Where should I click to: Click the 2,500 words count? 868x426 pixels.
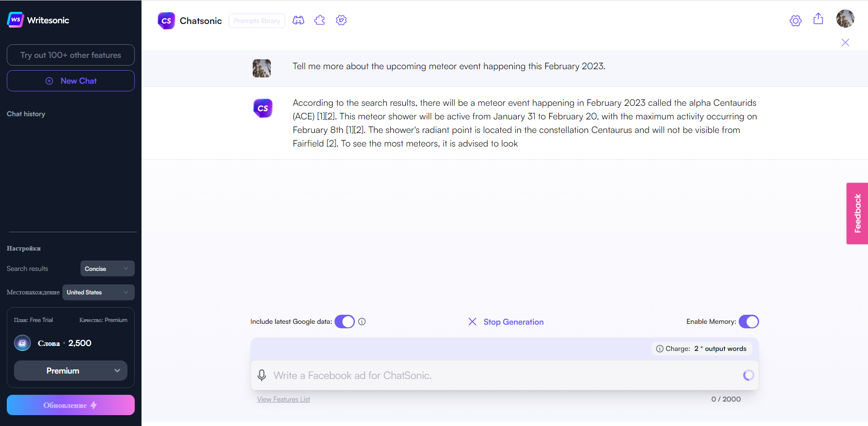pos(80,343)
